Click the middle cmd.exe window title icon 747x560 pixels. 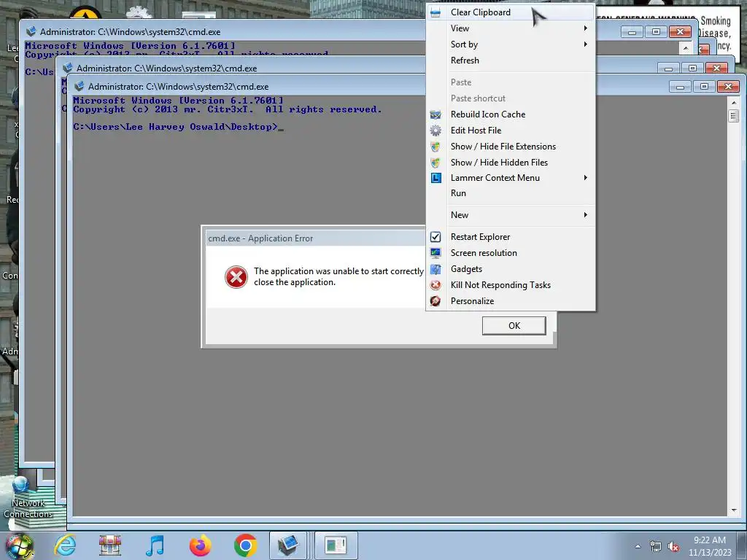(68, 68)
